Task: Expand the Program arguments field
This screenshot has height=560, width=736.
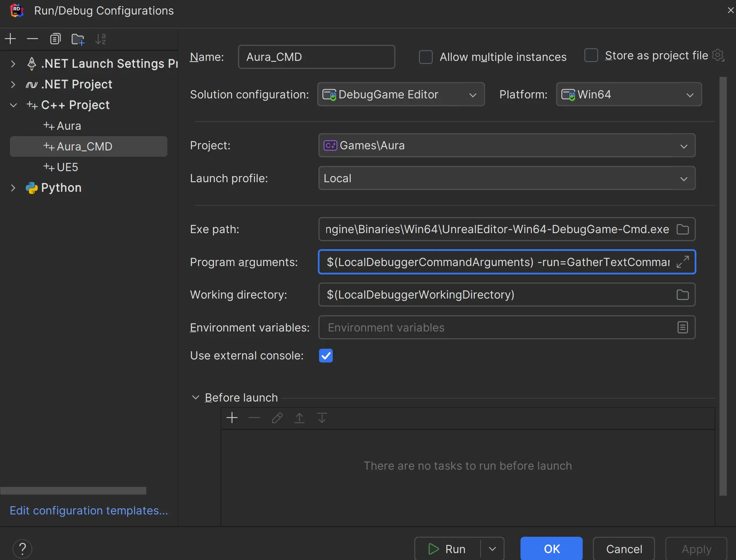Action: (x=682, y=262)
